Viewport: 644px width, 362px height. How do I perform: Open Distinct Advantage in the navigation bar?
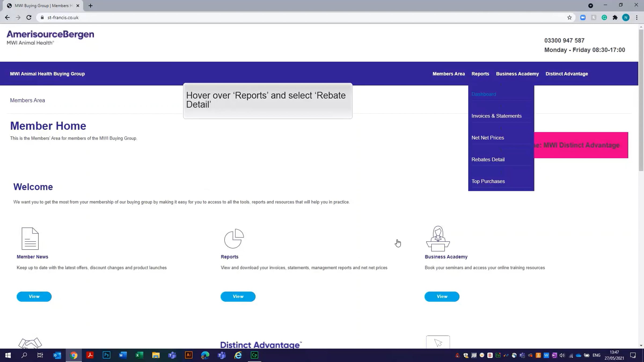[x=567, y=74]
